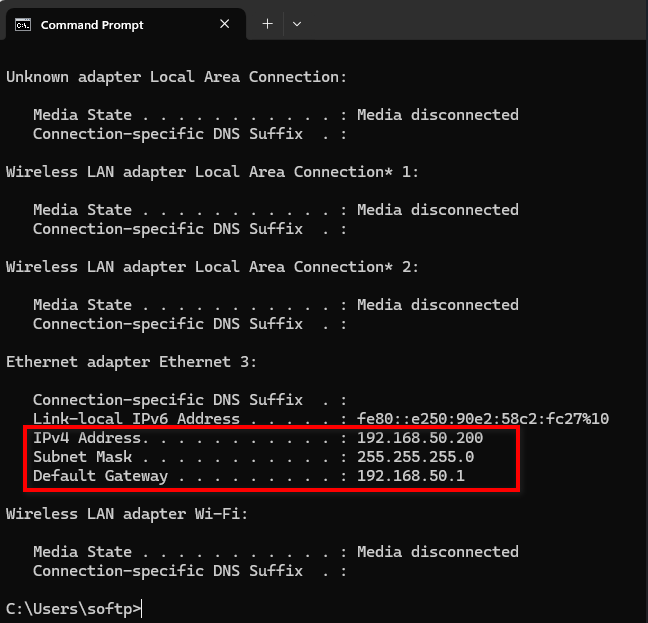Expand the new tab profile dropdown chevron
Screen dimensions: 648x623
pyautogui.click(x=297, y=24)
